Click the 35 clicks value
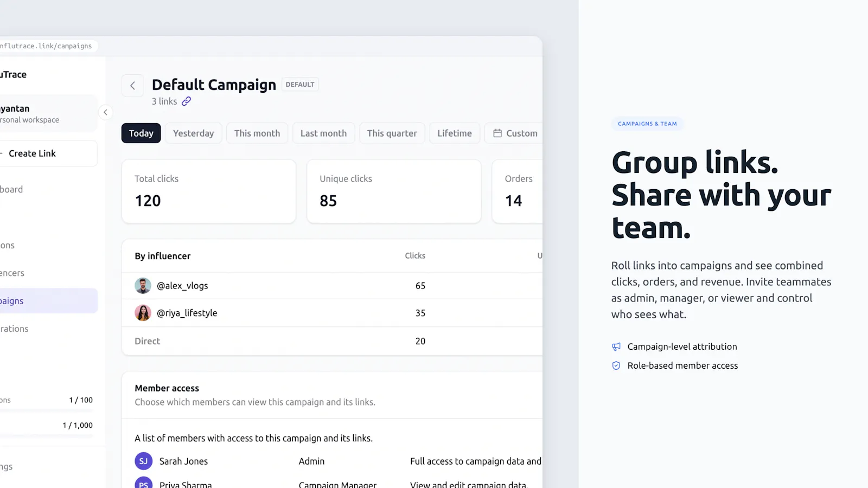This screenshot has height=488, width=868. [x=420, y=313]
